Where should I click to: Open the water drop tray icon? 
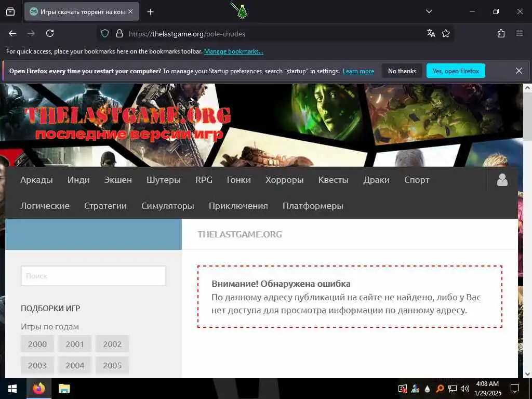(428, 389)
